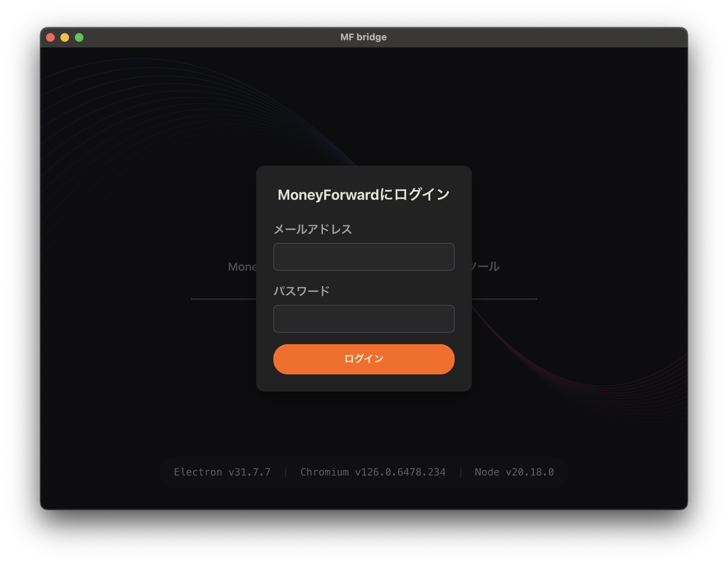The height and width of the screenshot is (563, 728).
Task: Minimize the MF bridge window
Action: tap(65, 37)
